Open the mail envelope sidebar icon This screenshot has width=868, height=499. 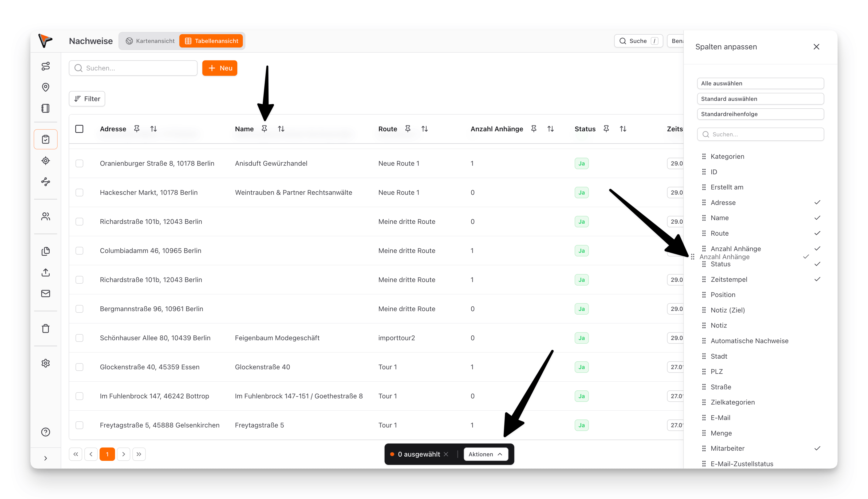[x=46, y=293]
